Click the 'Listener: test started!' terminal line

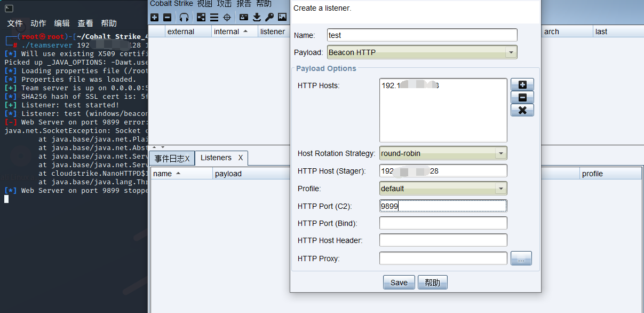[62, 105]
